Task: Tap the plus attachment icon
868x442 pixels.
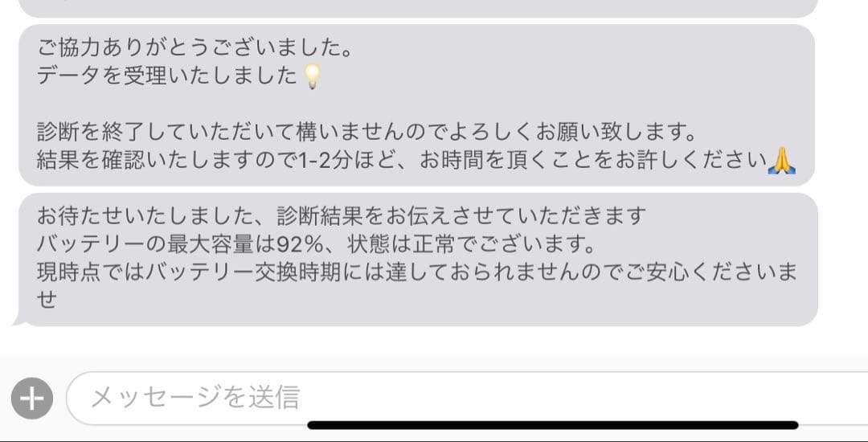Action: coord(32,399)
